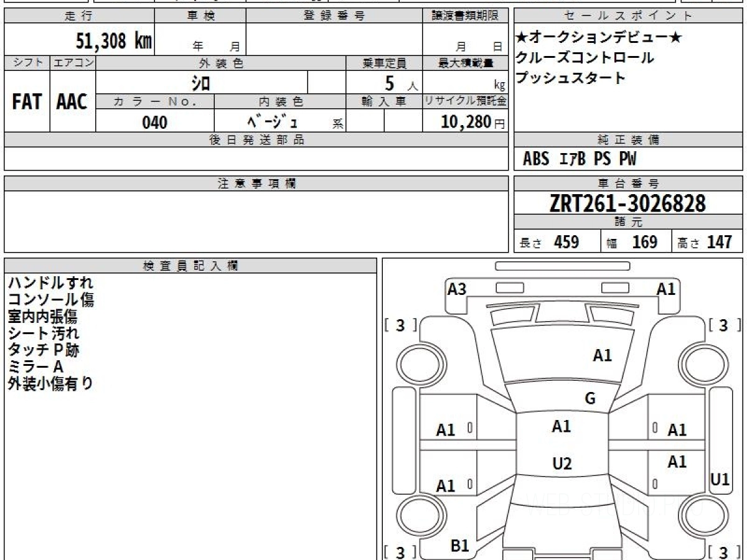Click the A3 damage mark on the diagram

coord(457,289)
